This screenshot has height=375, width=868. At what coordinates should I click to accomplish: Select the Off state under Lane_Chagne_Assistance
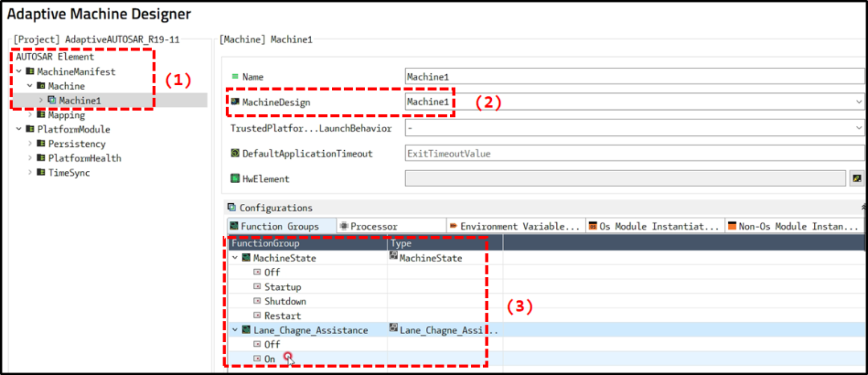(x=272, y=344)
